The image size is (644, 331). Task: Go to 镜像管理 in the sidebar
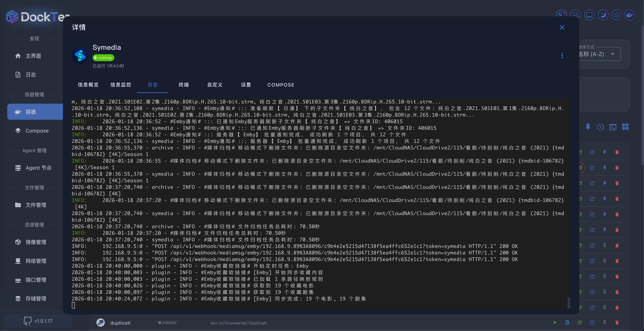pyautogui.click(x=35, y=242)
